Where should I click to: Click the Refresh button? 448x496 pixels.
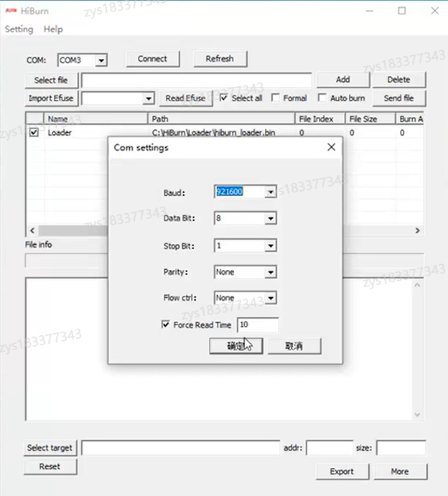point(220,59)
